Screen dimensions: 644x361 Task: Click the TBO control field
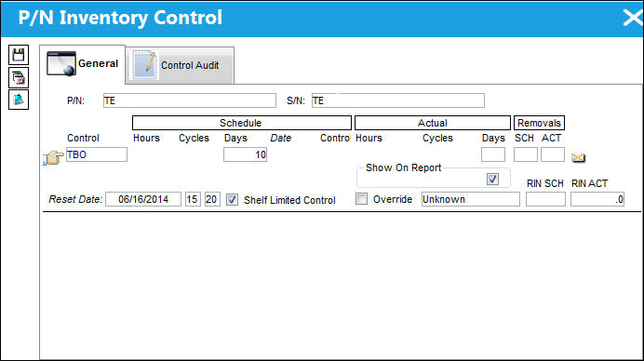(x=97, y=154)
